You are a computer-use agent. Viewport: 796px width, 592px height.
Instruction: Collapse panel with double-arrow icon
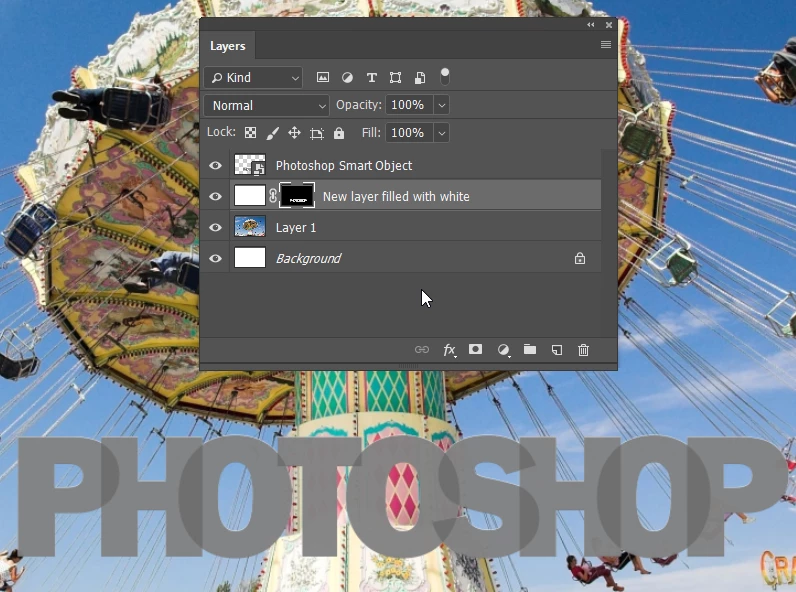point(590,24)
